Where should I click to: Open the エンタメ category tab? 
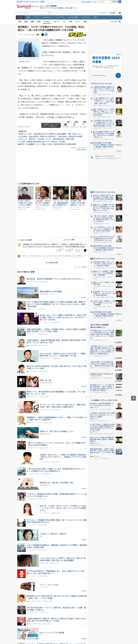click(47, 21)
